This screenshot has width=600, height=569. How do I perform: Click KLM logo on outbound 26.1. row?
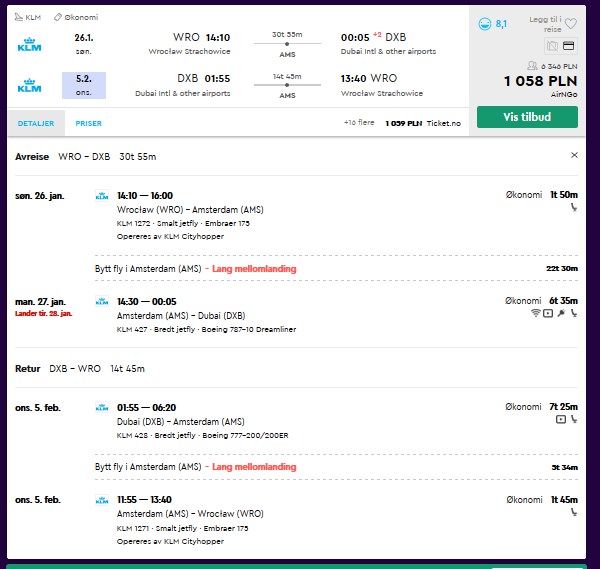(29, 45)
